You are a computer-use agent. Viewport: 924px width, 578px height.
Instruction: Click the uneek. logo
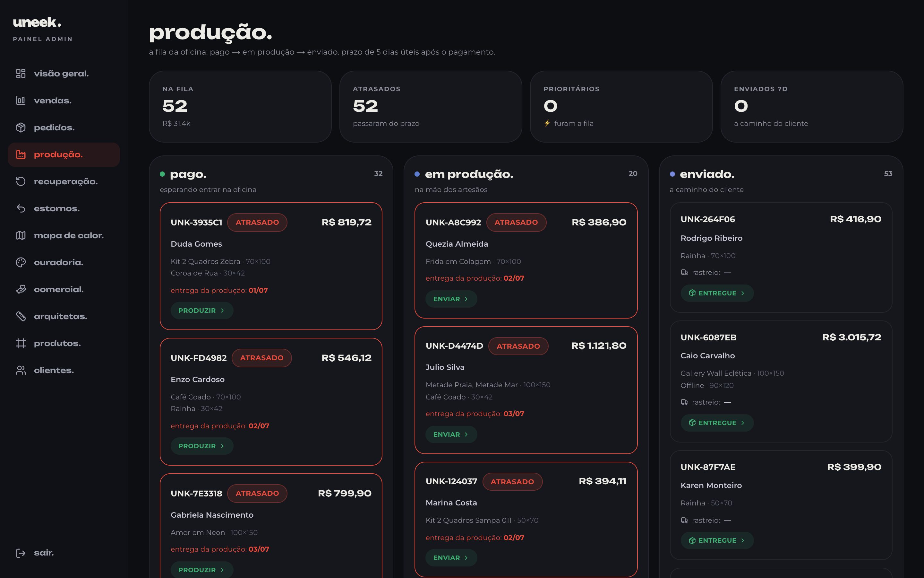37,22
